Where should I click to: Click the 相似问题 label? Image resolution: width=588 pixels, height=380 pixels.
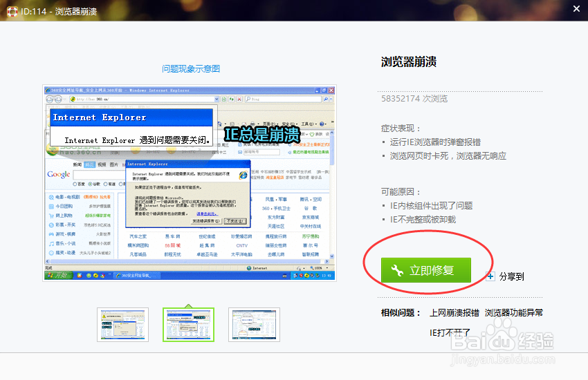pyautogui.click(x=401, y=312)
